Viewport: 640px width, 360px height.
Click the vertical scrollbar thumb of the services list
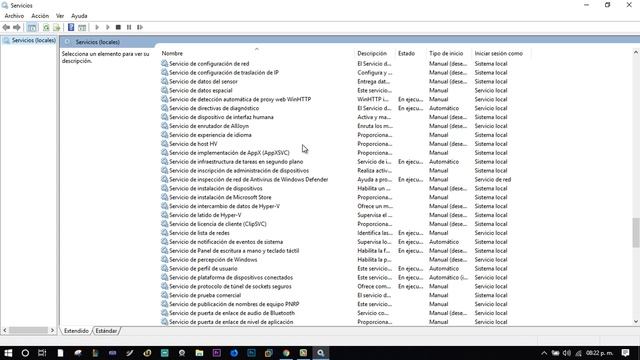point(636,233)
